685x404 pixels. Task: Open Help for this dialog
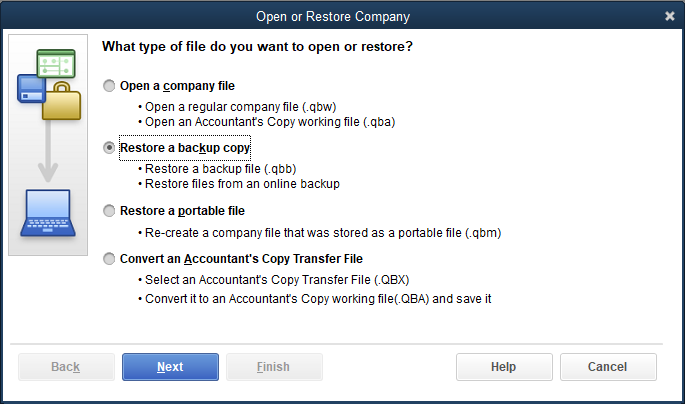coord(504,367)
